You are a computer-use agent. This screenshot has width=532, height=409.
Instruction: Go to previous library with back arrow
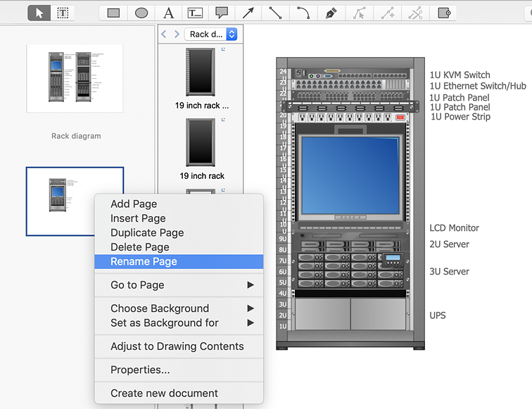pyautogui.click(x=164, y=34)
